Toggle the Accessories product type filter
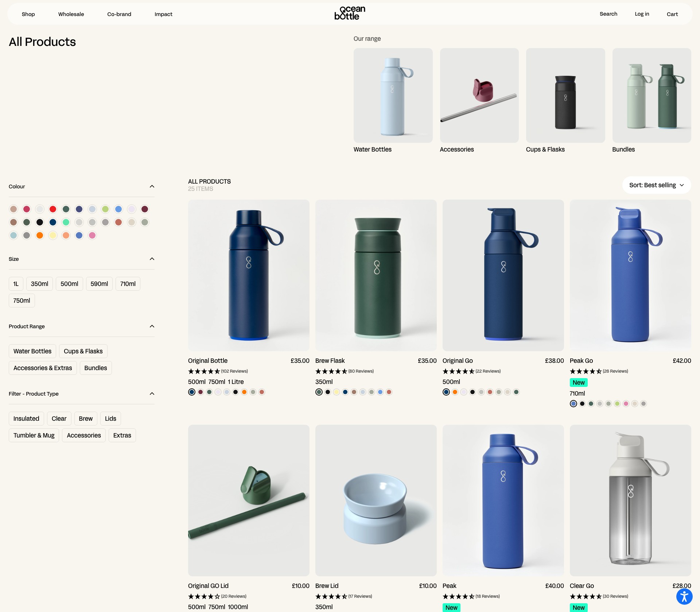 click(x=84, y=435)
